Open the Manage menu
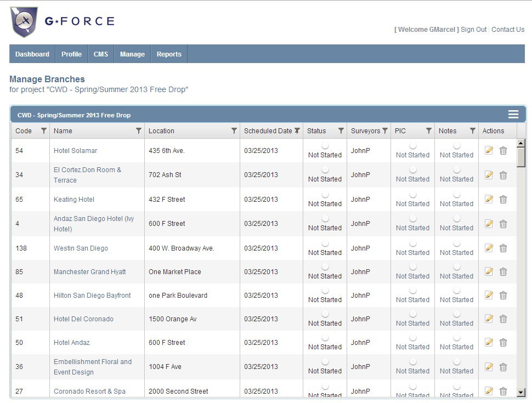 (x=132, y=54)
